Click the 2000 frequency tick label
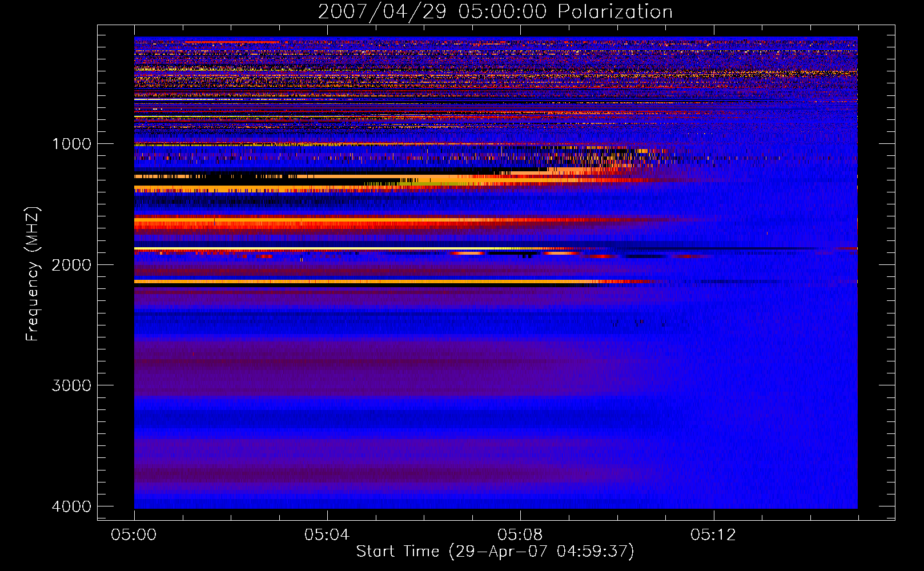Image resolution: width=924 pixels, height=571 pixels. coord(71,264)
